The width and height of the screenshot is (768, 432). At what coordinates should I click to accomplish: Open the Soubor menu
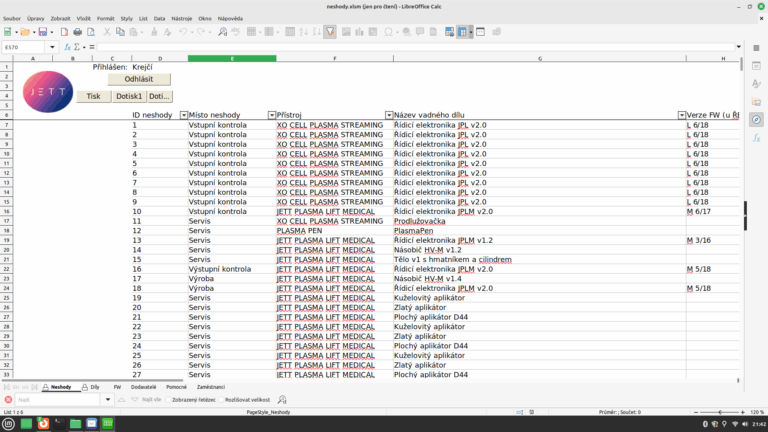(x=12, y=19)
